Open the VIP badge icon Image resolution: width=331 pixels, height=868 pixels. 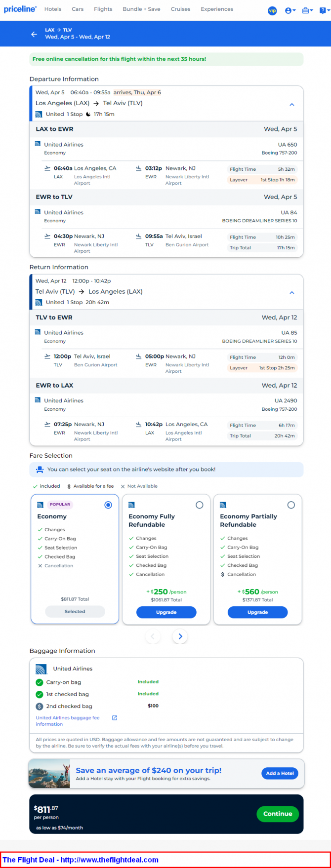click(272, 10)
